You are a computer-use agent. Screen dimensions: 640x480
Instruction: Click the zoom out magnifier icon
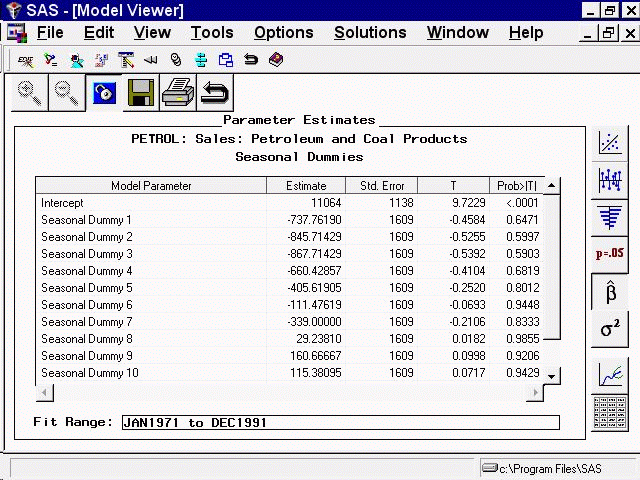(x=67, y=93)
